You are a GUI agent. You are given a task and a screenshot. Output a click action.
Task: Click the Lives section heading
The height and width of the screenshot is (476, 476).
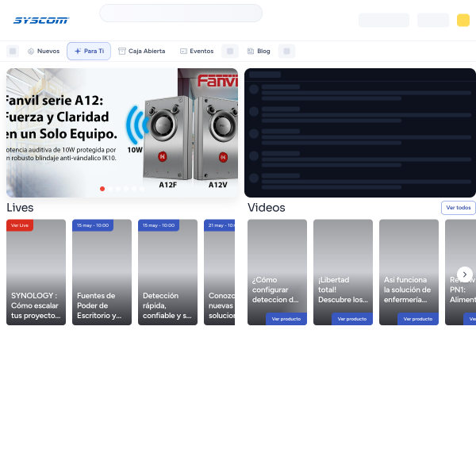[20, 208]
